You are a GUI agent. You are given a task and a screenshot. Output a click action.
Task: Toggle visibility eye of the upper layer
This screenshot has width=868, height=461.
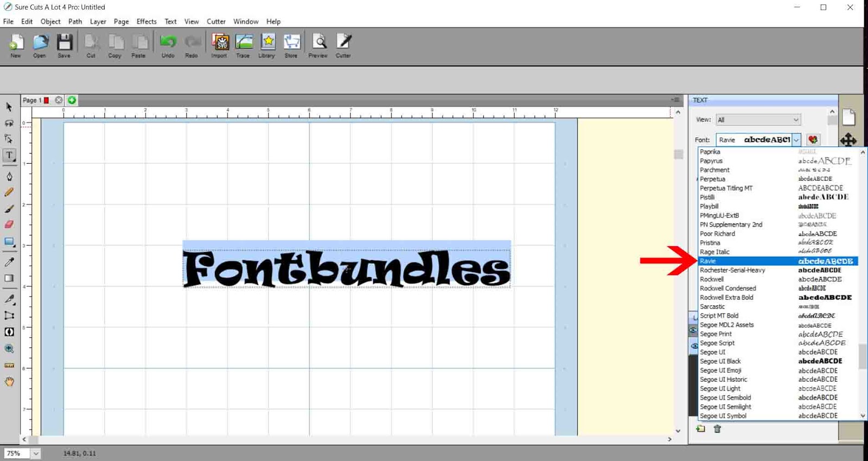click(x=693, y=330)
